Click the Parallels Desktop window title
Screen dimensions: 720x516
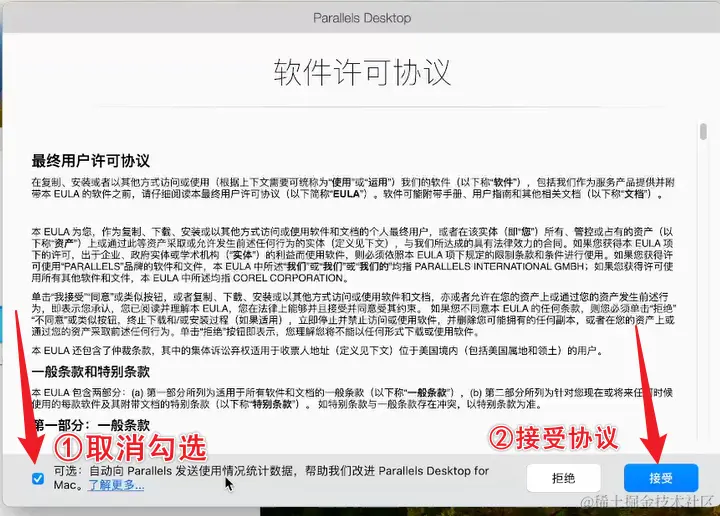tap(362, 18)
